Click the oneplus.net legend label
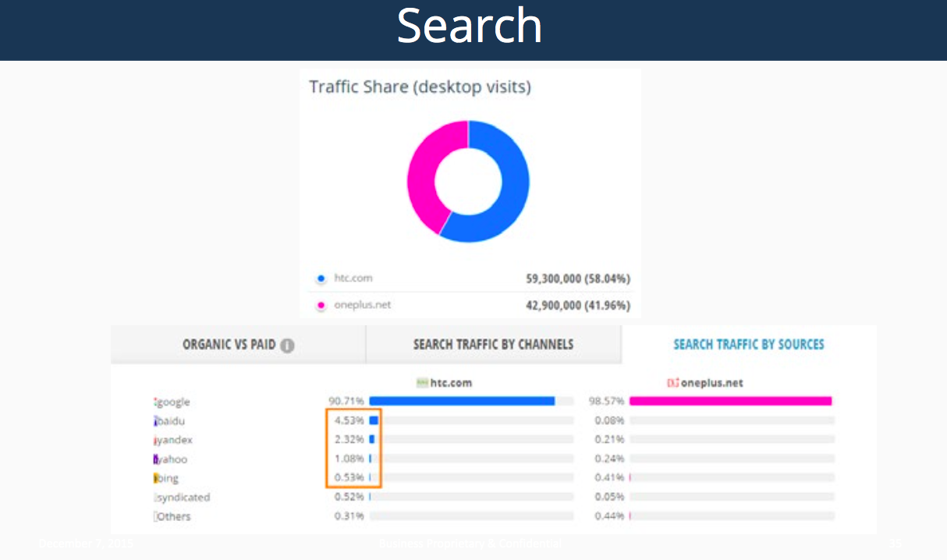This screenshot has width=947, height=560. coord(362,306)
